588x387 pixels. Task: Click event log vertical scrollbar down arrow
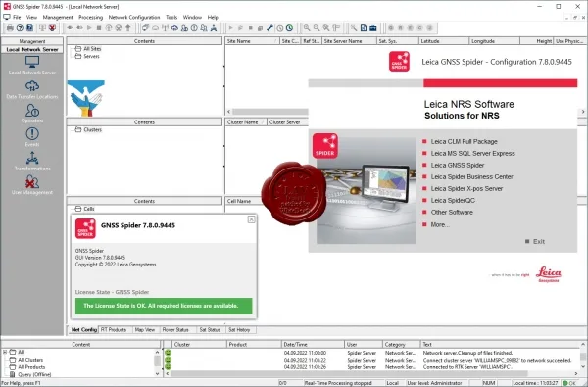coord(583,367)
